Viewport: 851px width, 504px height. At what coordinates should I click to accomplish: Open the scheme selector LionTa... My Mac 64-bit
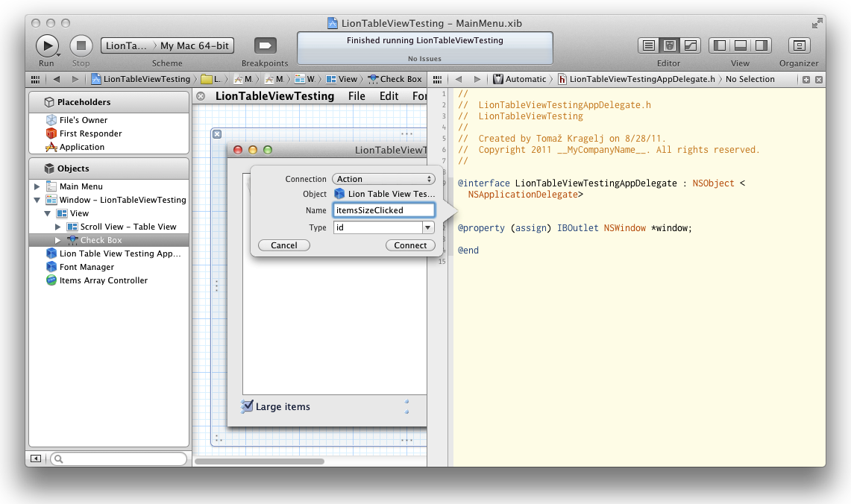pos(167,45)
